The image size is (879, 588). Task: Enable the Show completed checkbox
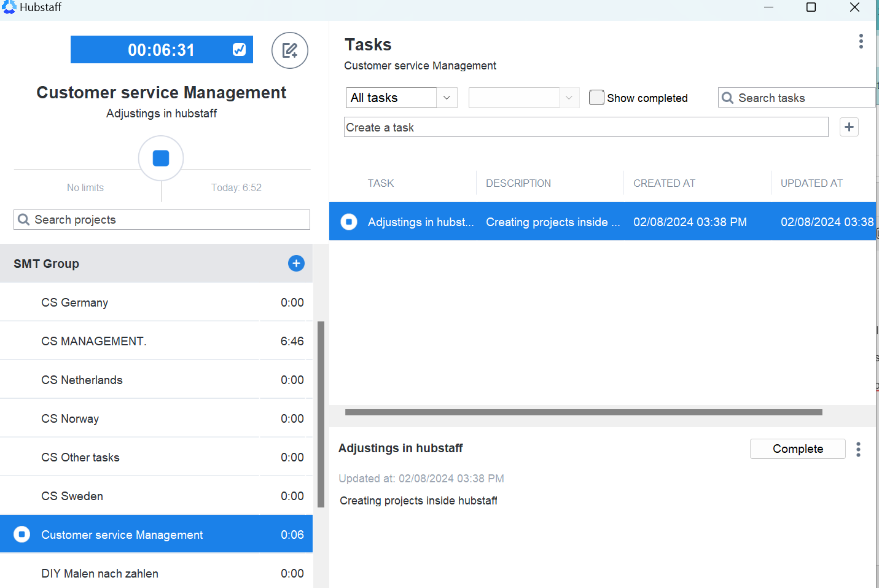[x=596, y=98]
